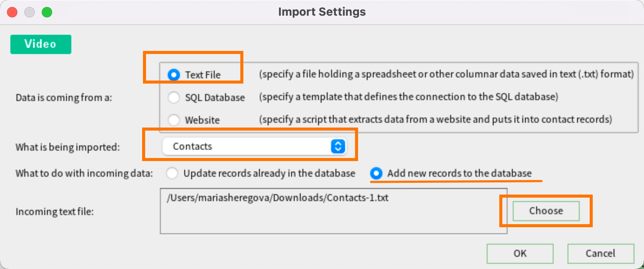Click the gray minimize window button

click(30, 12)
